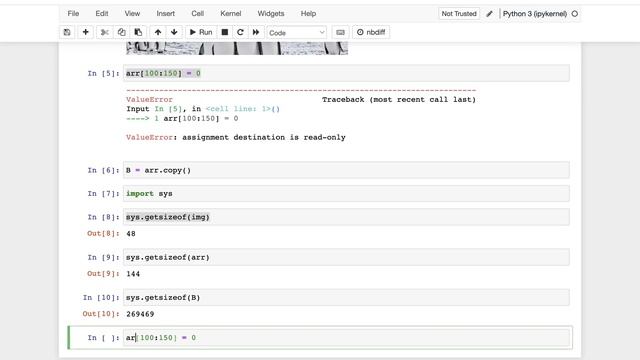Click the import sys cell
Screen dimensions: 640x360
tap(346, 193)
